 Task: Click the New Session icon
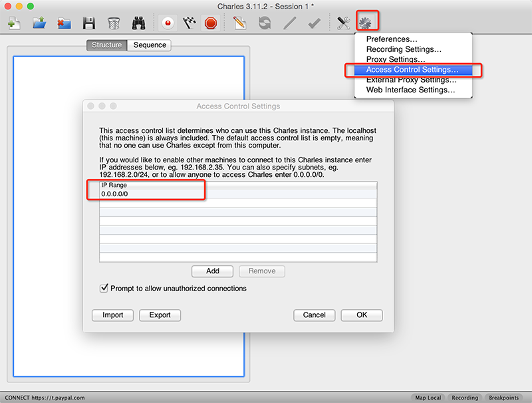[x=14, y=23]
